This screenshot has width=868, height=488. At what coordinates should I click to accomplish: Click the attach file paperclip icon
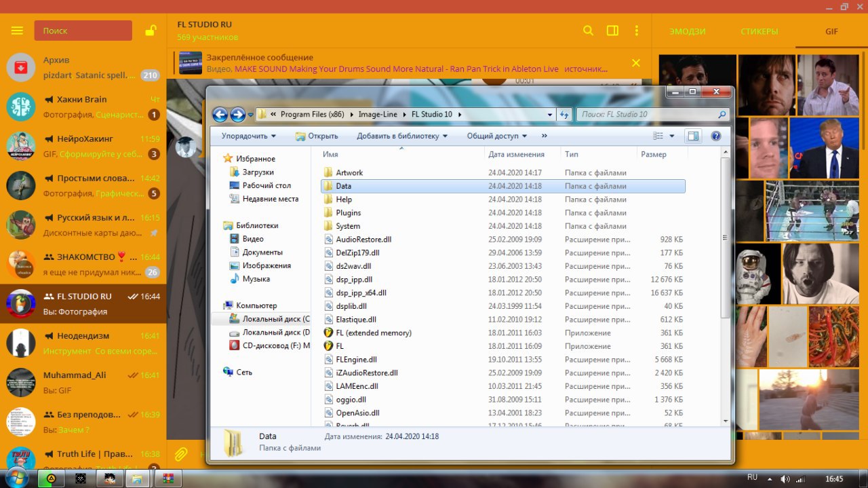(181, 453)
